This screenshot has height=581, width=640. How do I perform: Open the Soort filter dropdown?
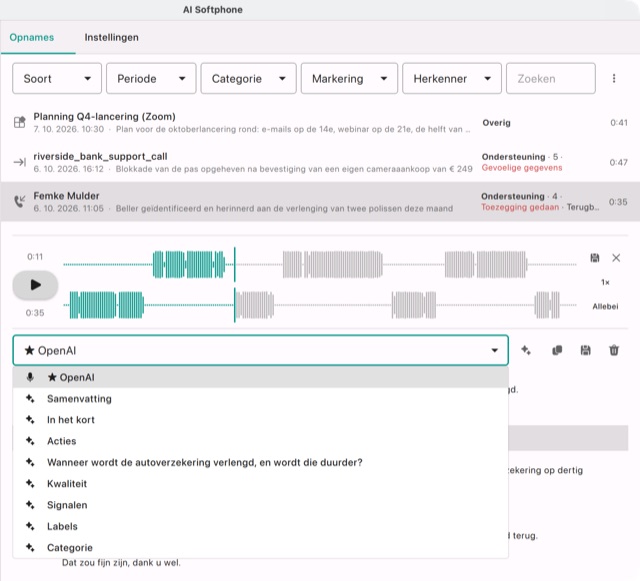[57, 78]
